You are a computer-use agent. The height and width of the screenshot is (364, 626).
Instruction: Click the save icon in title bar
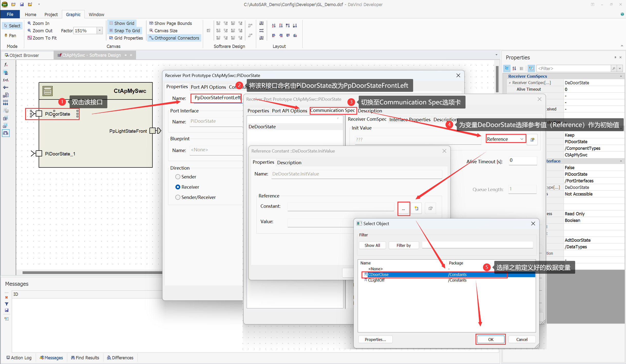(22, 4)
